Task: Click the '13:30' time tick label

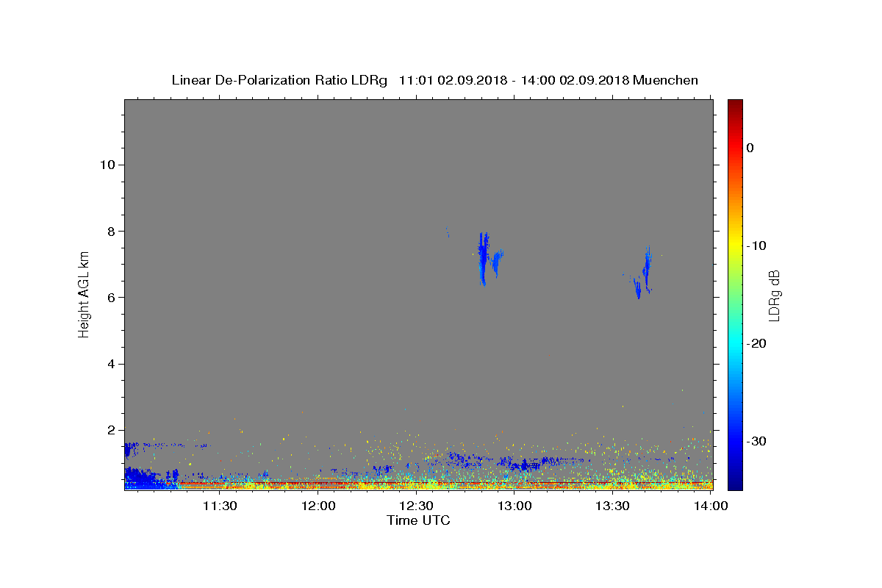Action: (x=612, y=506)
